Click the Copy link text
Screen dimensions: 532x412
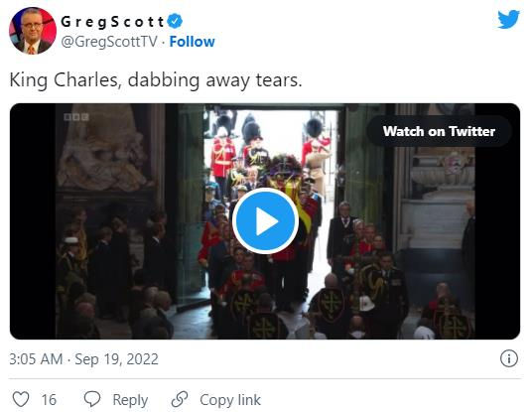pos(230,400)
